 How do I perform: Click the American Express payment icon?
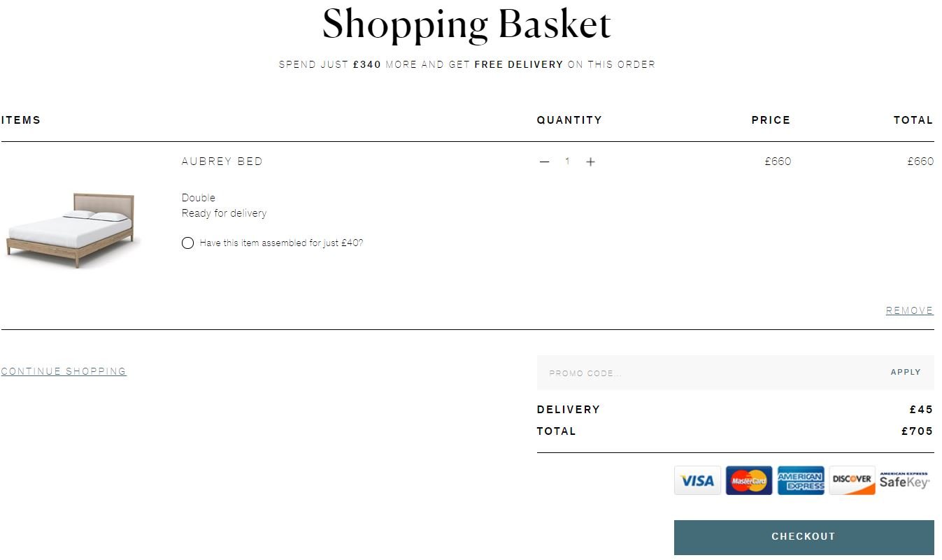click(801, 480)
